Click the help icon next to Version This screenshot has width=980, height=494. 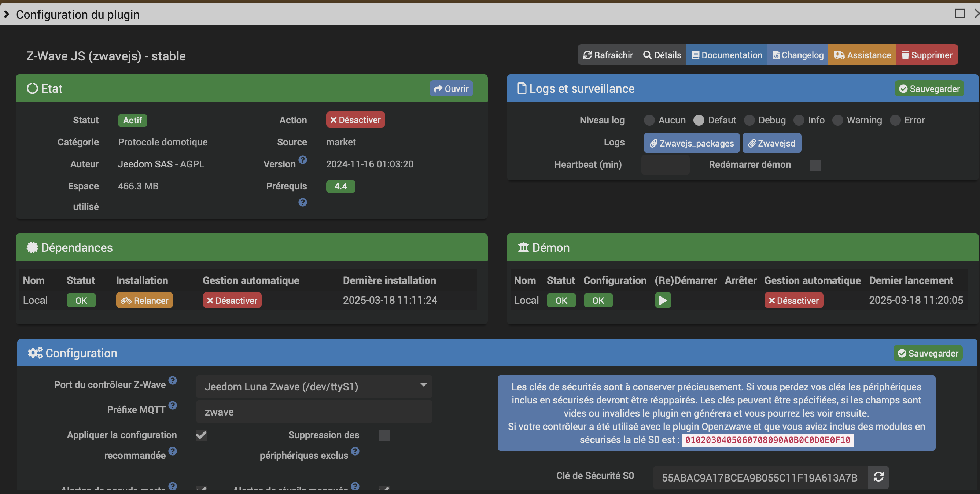[302, 160]
